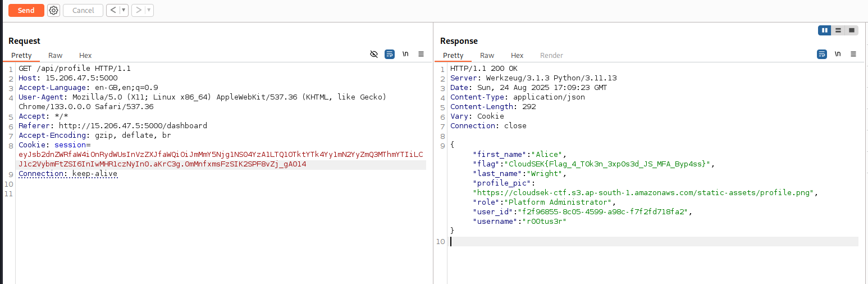Screen dimensions: 868x284
Task: Show \n non-printable characters in Response panel
Action: pos(838,54)
